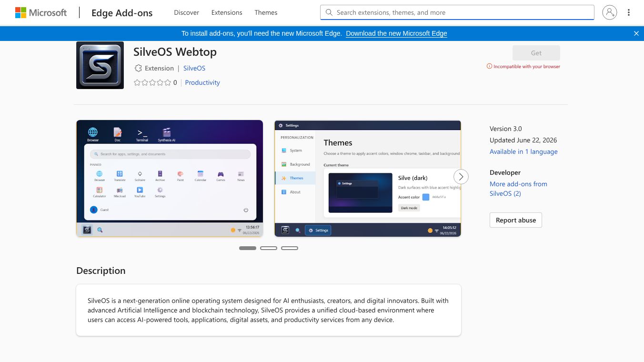Open the first screenshot of start menu
Image resolution: width=644 pixels, height=362 pixels.
pos(170,178)
